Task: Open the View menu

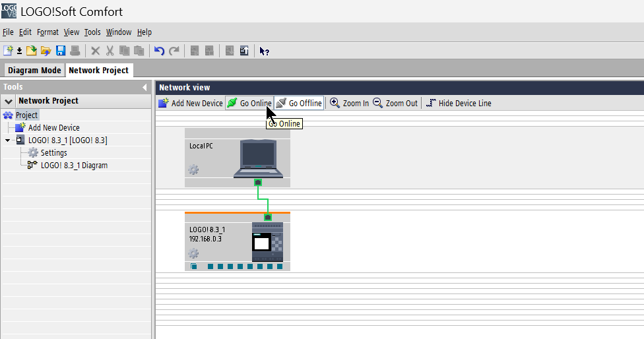Action: click(71, 32)
